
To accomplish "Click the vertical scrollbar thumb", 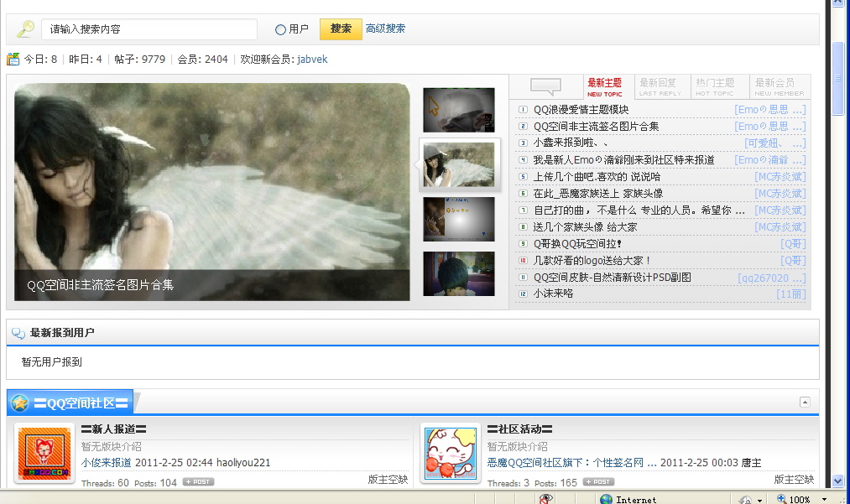I will pos(838,77).
